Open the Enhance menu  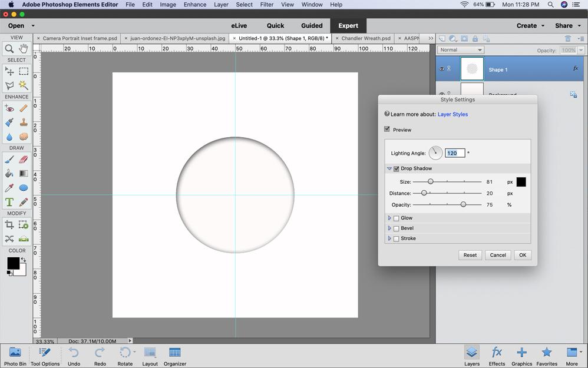pyautogui.click(x=195, y=5)
